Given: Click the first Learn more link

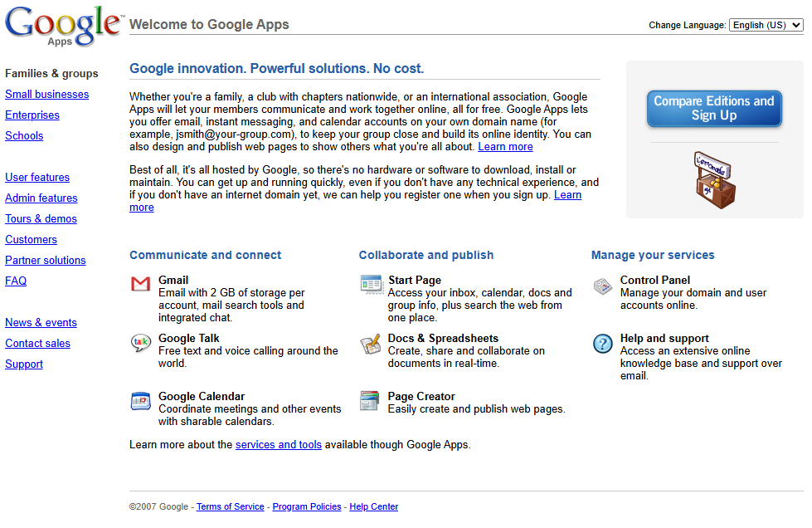Looking at the screenshot, I should pyautogui.click(x=505, y=146).
